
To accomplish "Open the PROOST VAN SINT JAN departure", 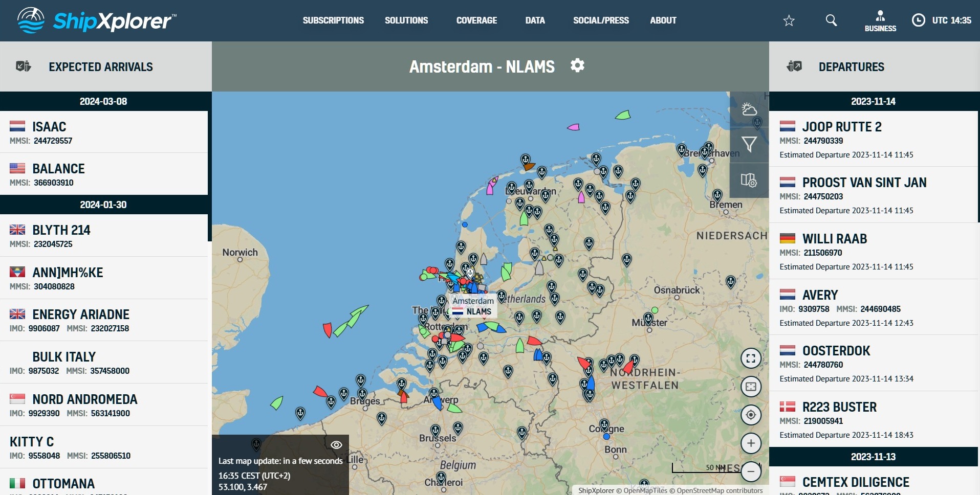I will (x=873, y=195).
